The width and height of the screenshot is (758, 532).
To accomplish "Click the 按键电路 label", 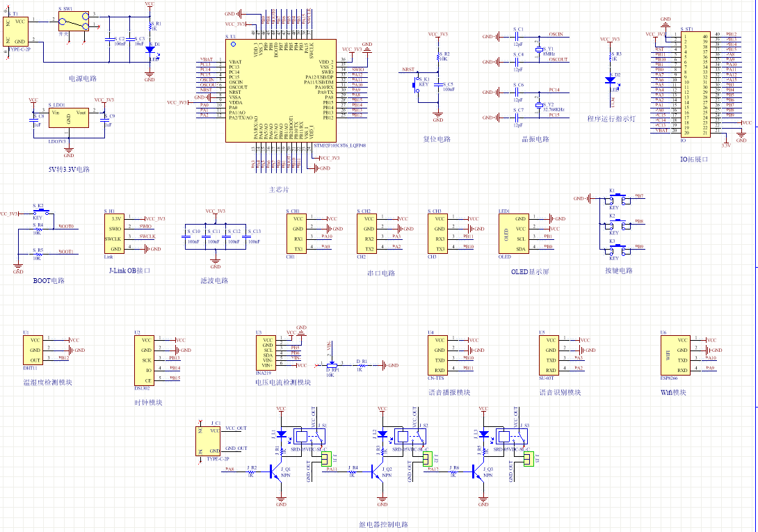I will click(x=619, y=271).
